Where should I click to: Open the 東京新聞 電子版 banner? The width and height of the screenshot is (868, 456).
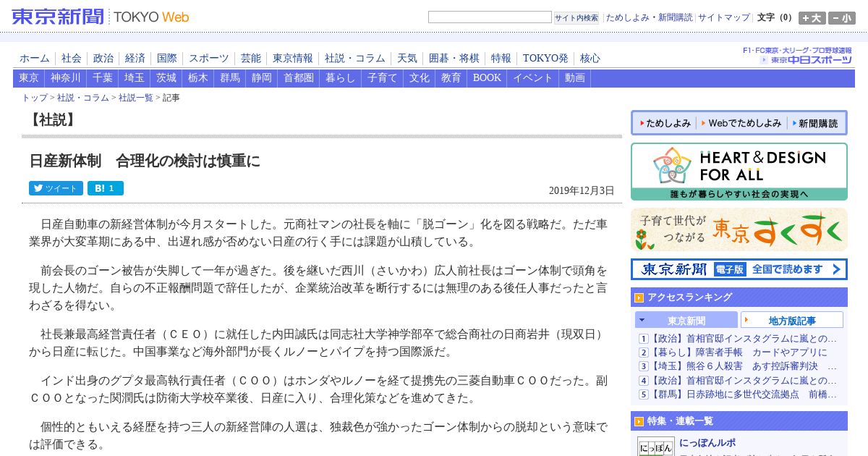[739, 269]
